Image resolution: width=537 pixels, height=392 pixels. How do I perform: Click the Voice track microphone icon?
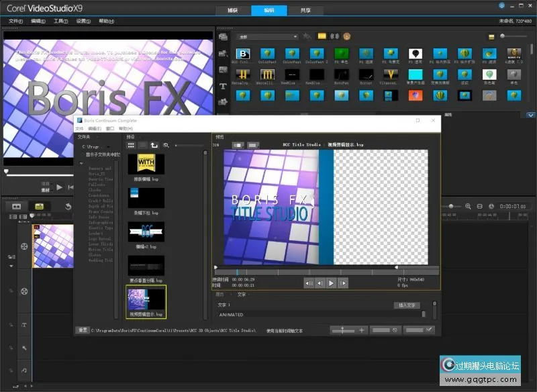[24, 348]
